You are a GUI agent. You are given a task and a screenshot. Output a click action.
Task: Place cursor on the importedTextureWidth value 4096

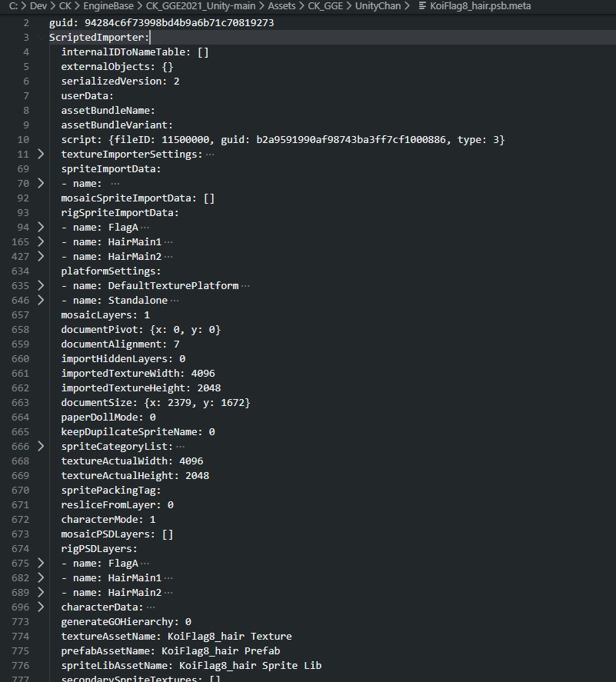click(203, 374)
